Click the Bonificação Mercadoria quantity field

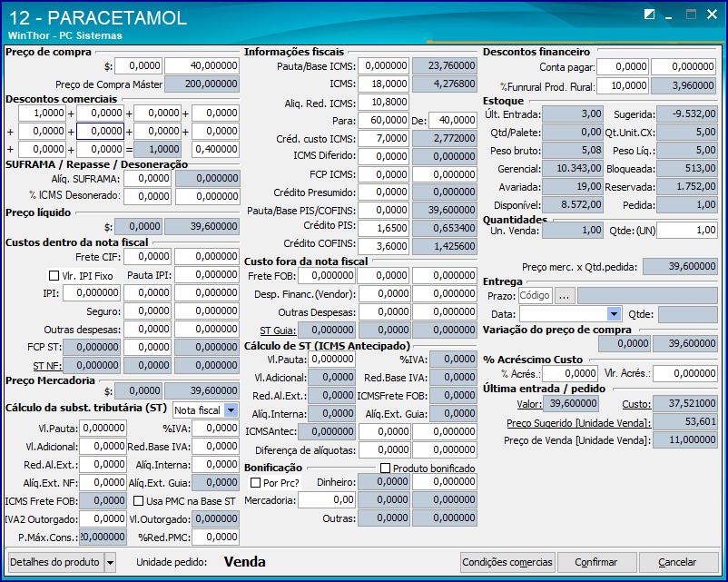coord(327,500)
